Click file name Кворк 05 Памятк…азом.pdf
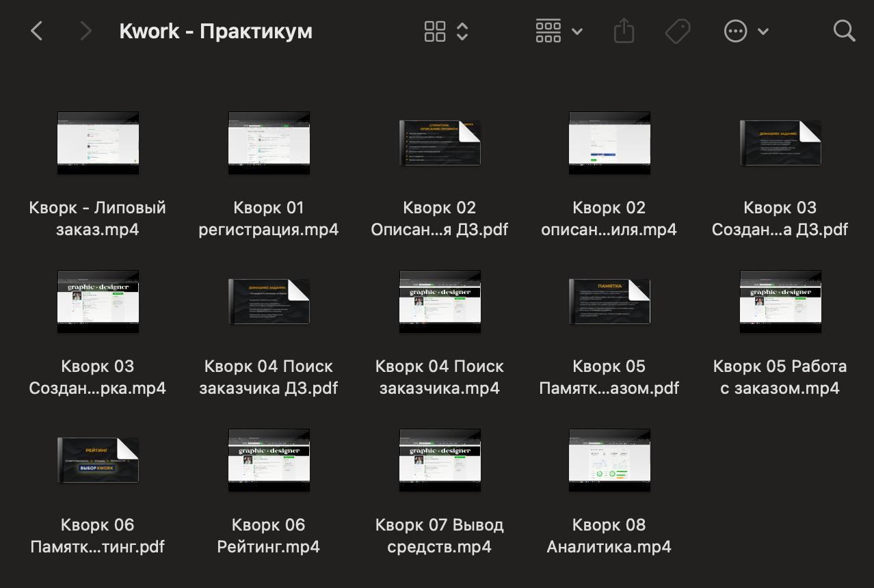Screen dimensions: 874x588 [x=609, y=377]
